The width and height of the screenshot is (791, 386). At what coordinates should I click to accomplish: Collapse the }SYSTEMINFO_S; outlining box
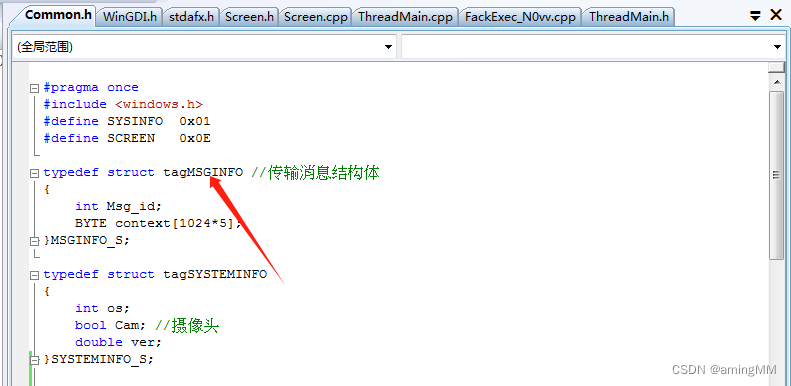tap(34, 360)
